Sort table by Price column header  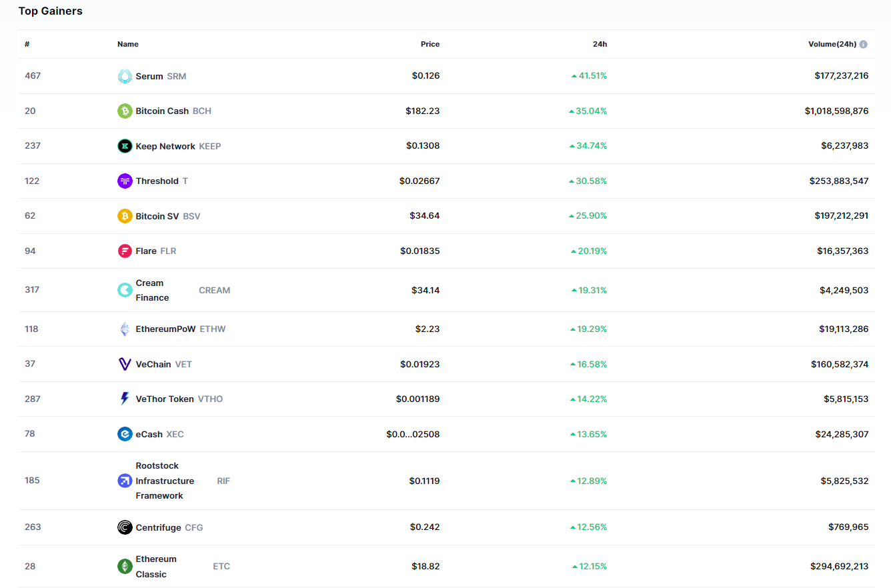tap(429, 44)
